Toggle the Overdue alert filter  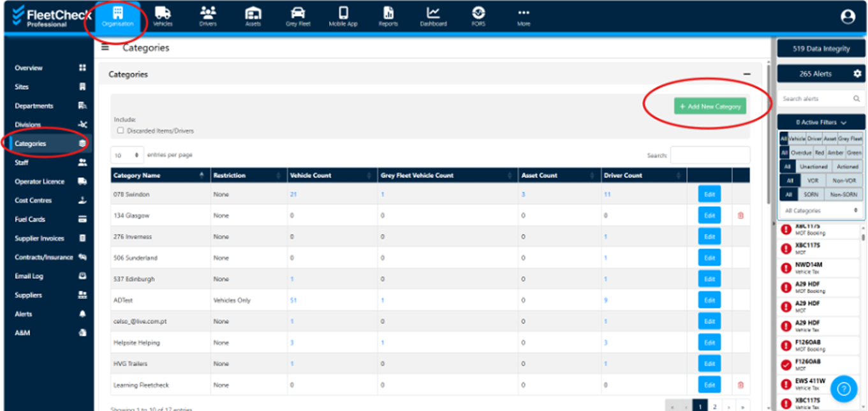pyautogui.click(x=801, y=153)
